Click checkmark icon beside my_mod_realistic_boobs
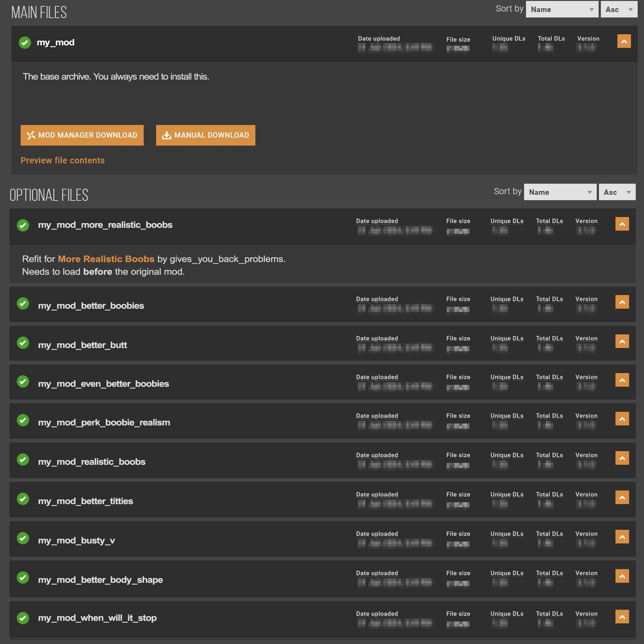The image size is (644, 644). [x=23, y=459]
